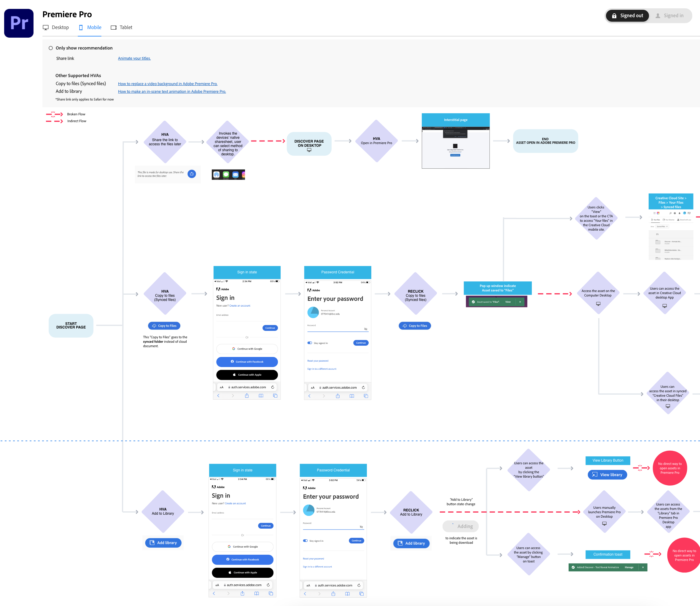Viewport: 700px width, 606px height.
Task: Switch to Signed in state
Action: 669,15
